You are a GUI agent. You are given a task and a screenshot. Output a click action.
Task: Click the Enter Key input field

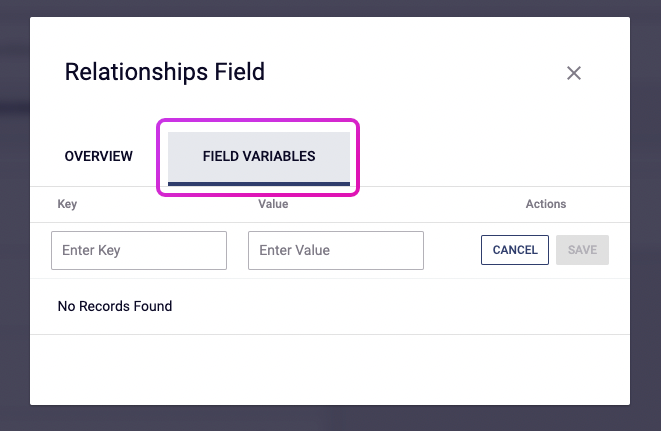pyautogui.click(x=139, y=250)
